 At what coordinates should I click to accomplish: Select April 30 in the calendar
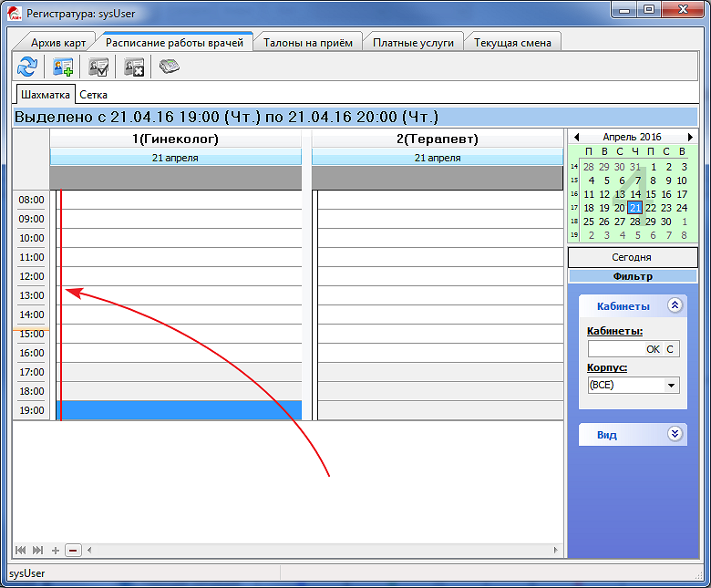coord(665,222)
